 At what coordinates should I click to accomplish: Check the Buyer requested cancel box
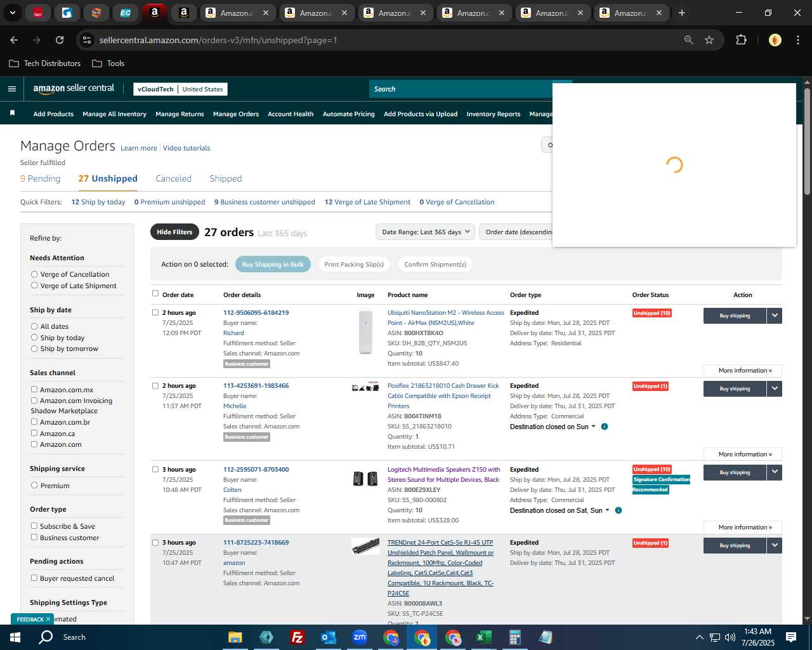[x=34, y=578]
